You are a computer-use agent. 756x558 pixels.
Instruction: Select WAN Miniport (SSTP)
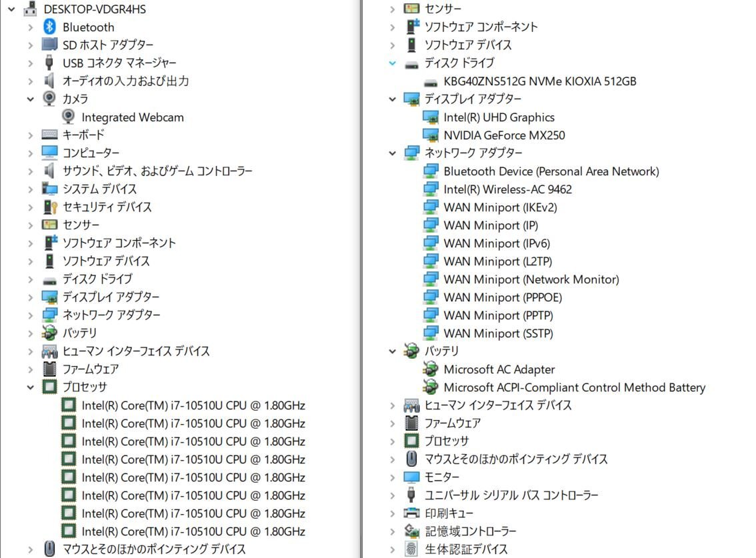pos(498,333)
